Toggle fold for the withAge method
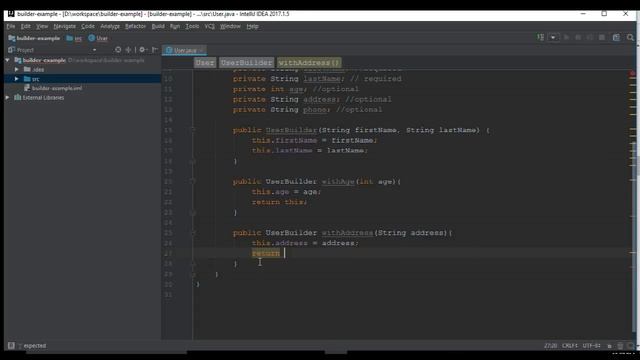The width and height of the screenshot is (640, 360). tap(193, 182)
